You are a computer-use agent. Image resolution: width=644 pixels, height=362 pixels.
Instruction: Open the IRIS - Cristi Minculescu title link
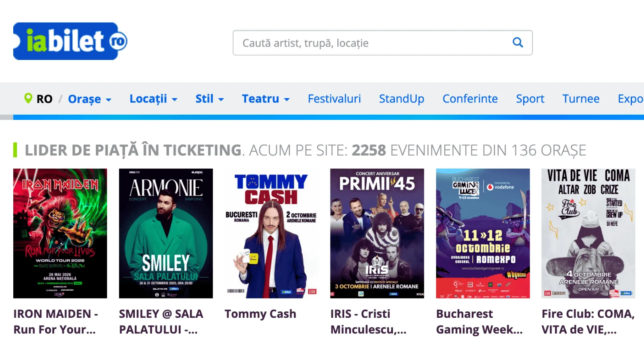click(368, 321)
